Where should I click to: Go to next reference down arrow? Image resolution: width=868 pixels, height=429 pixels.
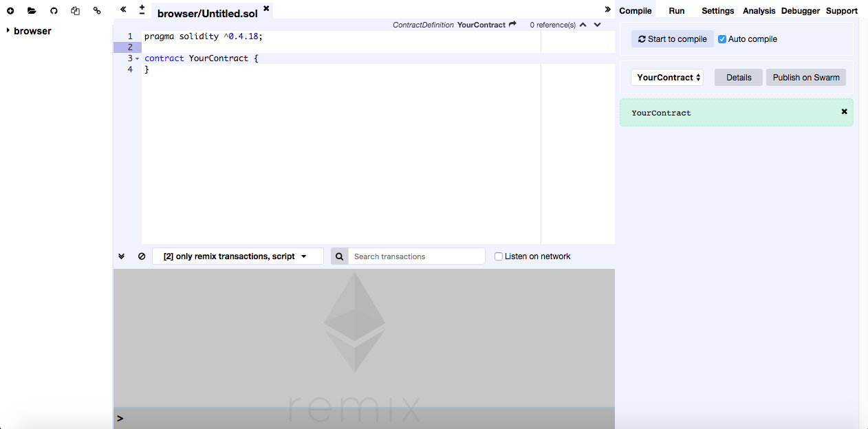point(597,25)
